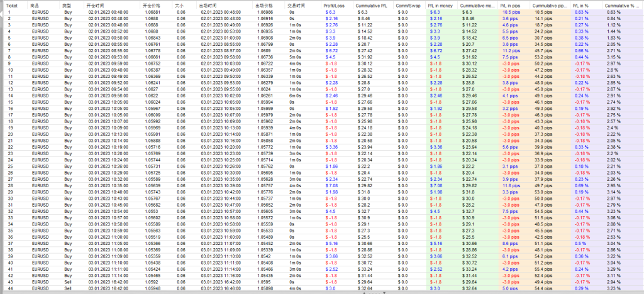Viewport: 644px width, 294px height.
Task: Click the 类型 column header
Action: [x=67, y=4]
